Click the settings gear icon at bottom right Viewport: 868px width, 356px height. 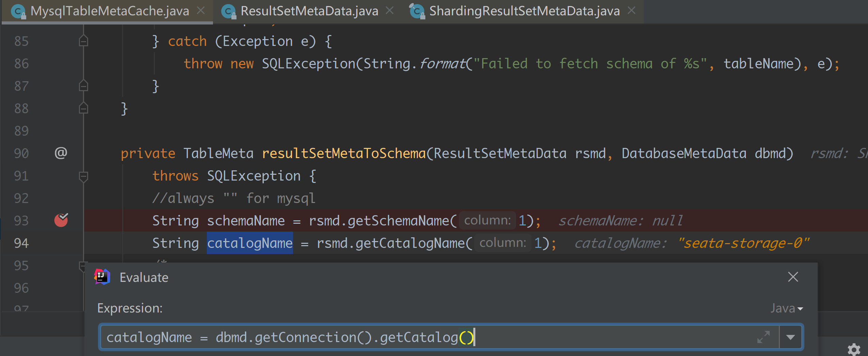854,350
